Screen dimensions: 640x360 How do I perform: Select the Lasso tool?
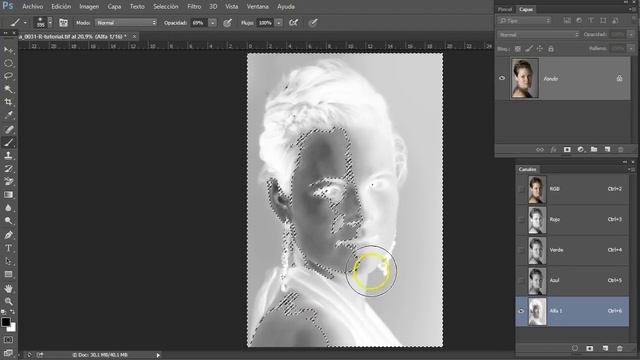point(8,76)
